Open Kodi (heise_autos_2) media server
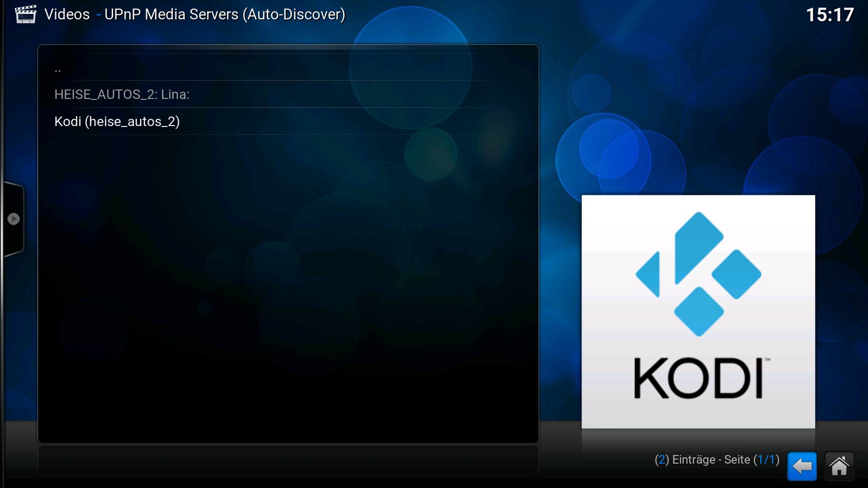868x488 pixels. 117,122
